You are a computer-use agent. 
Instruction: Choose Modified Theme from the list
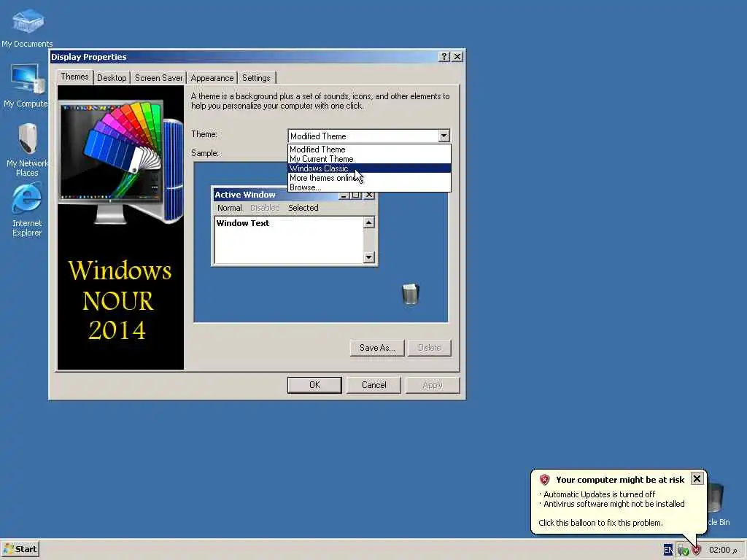369,149
